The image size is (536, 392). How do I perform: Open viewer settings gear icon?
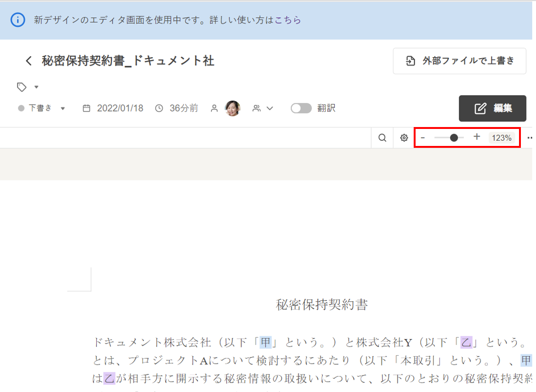click(404, 138)
